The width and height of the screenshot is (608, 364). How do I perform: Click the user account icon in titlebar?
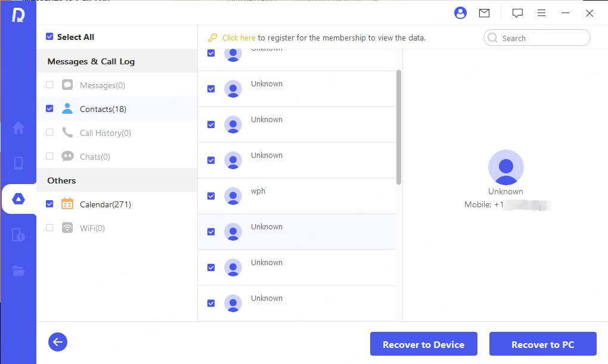click(x=460, y=13)
